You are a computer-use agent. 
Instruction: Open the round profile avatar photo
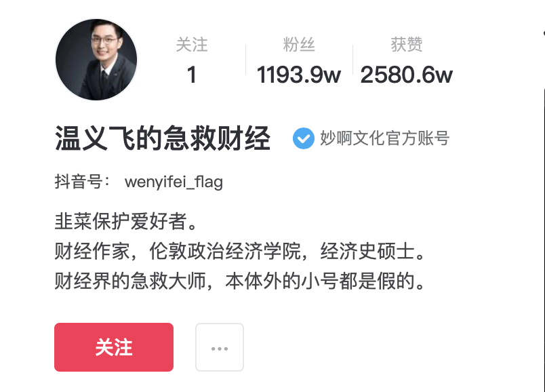tap(96, 60)
